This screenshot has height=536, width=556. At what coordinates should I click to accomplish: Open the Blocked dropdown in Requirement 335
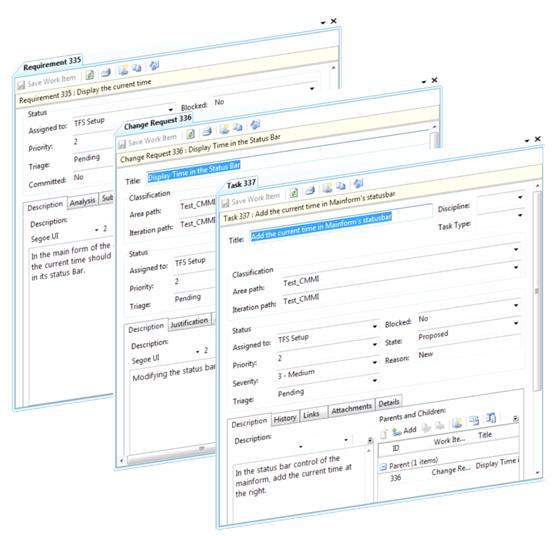point(312,89)
